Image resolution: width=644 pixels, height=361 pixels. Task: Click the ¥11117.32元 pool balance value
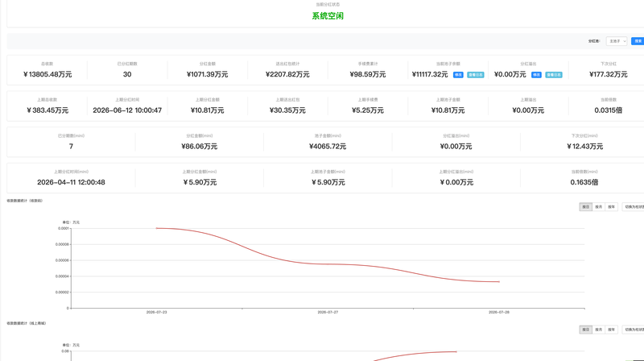coord(430,74)
